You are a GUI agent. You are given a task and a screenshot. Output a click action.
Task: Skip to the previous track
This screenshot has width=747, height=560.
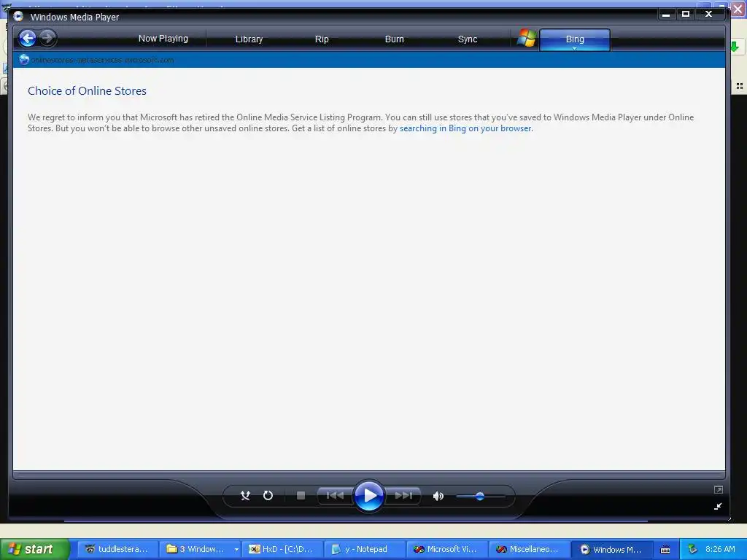(335, 496)
